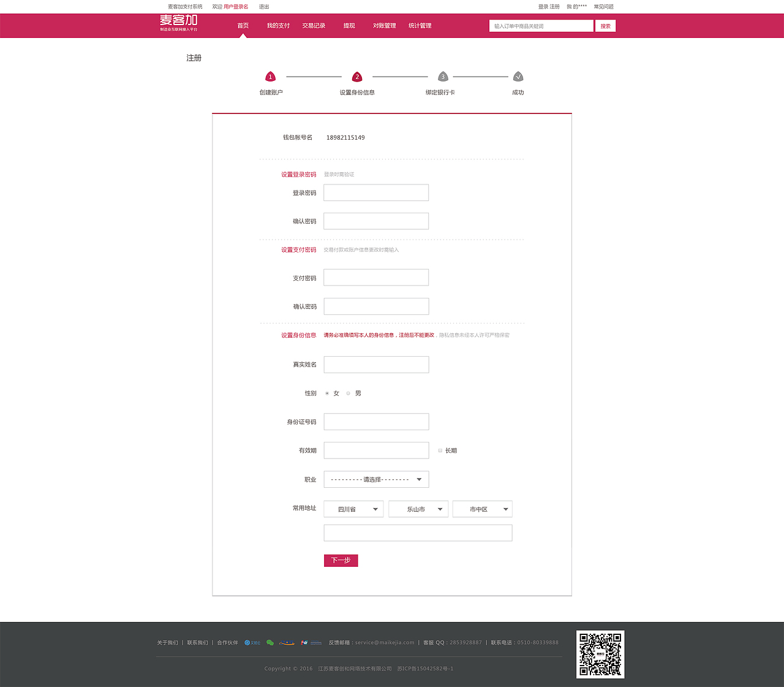Open the 提现 nav tab

[349, 26]
